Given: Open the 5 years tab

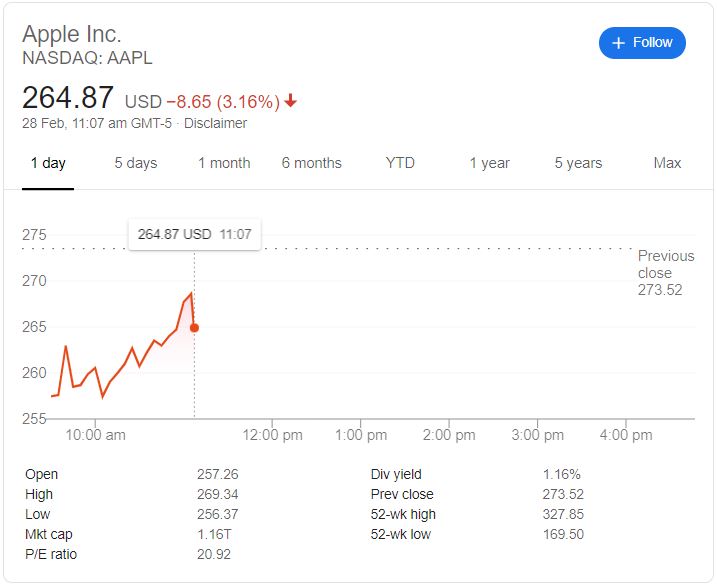Looking at the screenshot, I should pyautogui.click(x=578, y=163).
